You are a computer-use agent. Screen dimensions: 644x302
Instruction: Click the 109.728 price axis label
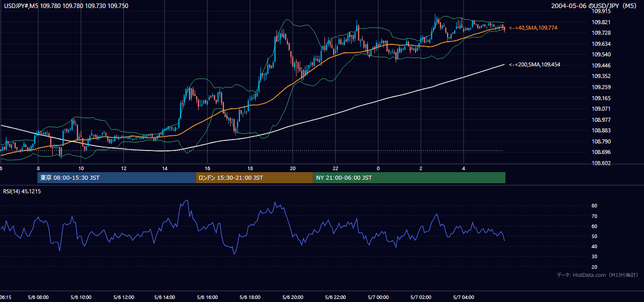coord(601,33)
